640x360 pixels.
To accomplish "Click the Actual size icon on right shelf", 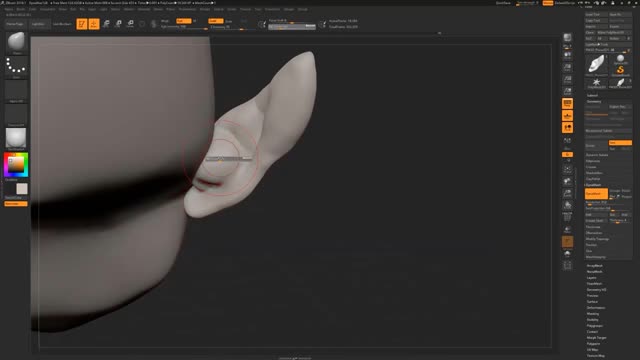I will click(x=567, y=79).
